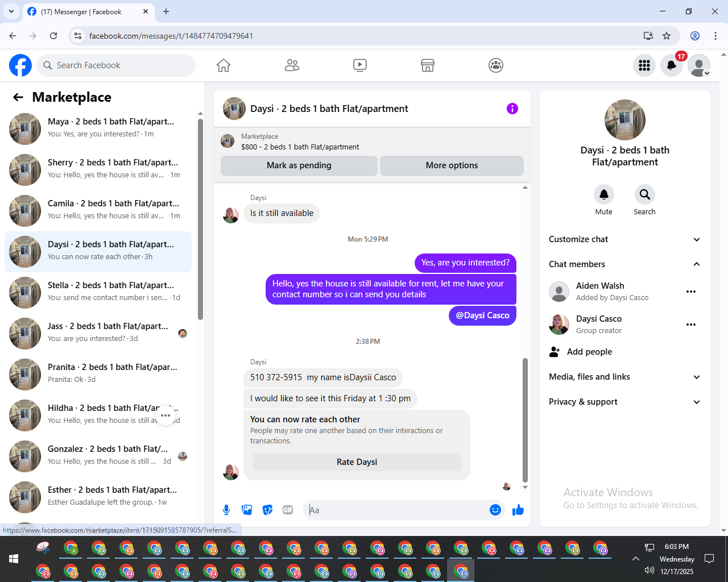This screenshot has height=582, width=728.
Task: Open the Jass conversation
Action: [98, 334]
